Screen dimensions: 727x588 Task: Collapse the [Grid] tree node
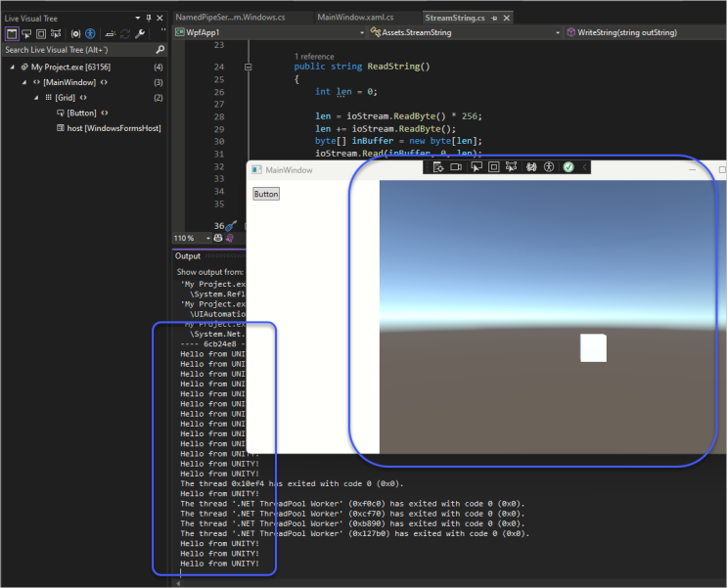[36, 98]
